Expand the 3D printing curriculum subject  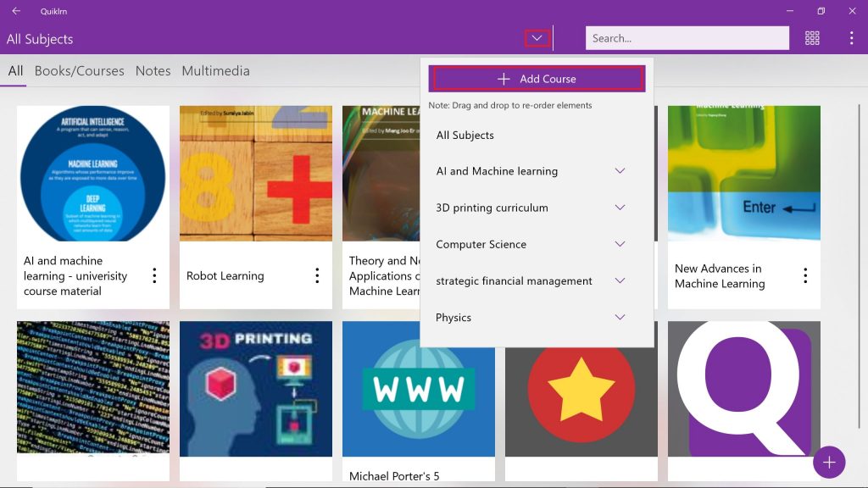click(620, 208)
